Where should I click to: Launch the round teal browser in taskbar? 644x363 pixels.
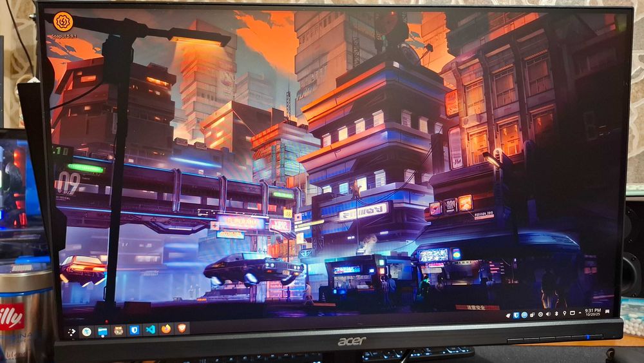(86, 332)
